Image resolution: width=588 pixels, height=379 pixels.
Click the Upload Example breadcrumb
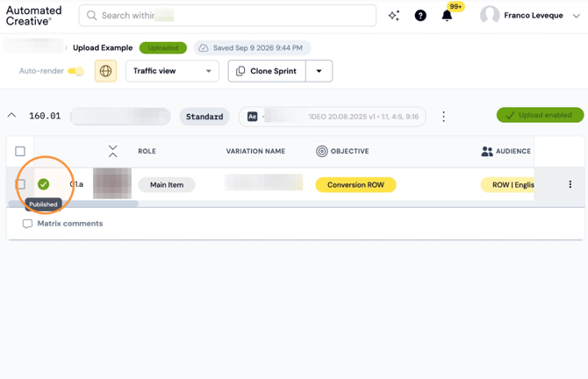[103, 48]
